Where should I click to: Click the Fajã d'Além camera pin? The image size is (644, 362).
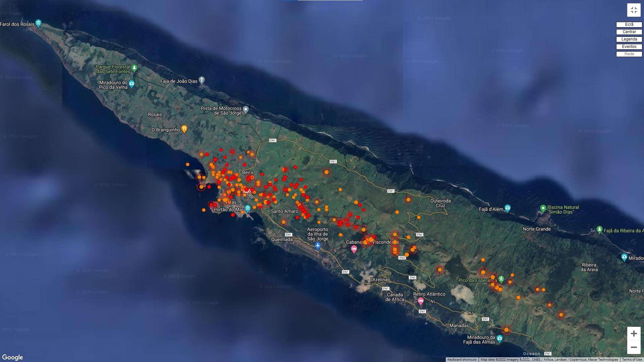507,208
